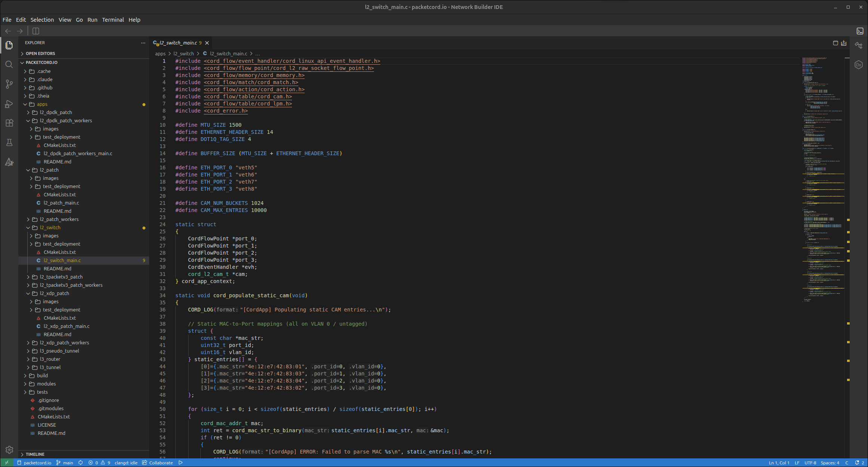Image resolution: width=868 pixels, height=467 pixels.
Task: Expand the TIMELINE section
Action: coord(84,454)
